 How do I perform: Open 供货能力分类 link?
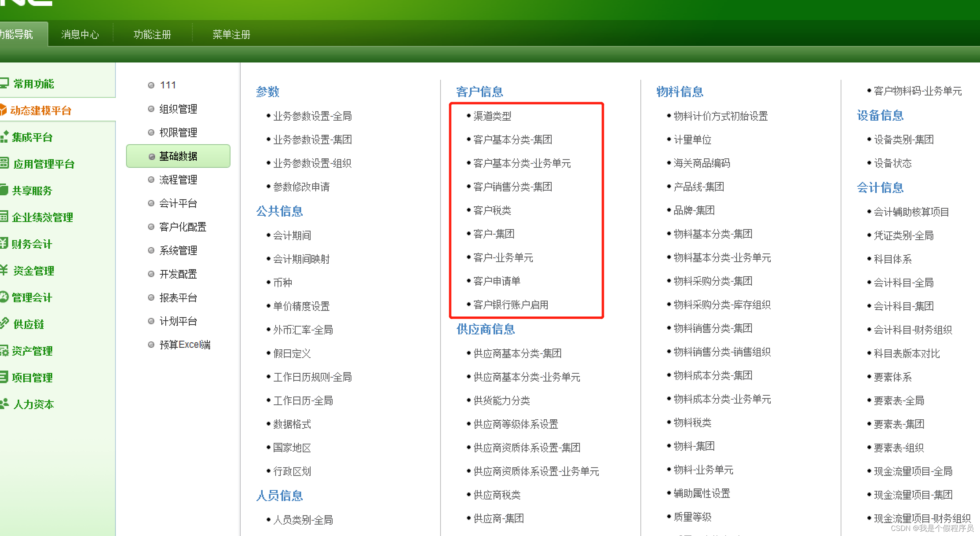click(502, 400)
